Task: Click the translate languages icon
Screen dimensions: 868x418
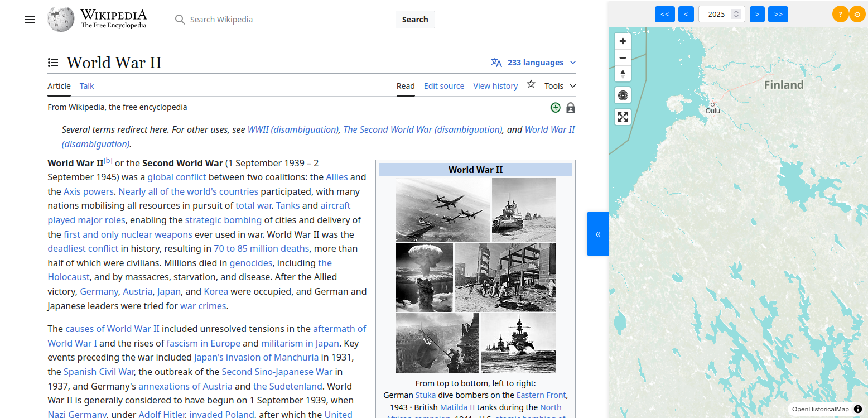Action: [x=496, y=63]
